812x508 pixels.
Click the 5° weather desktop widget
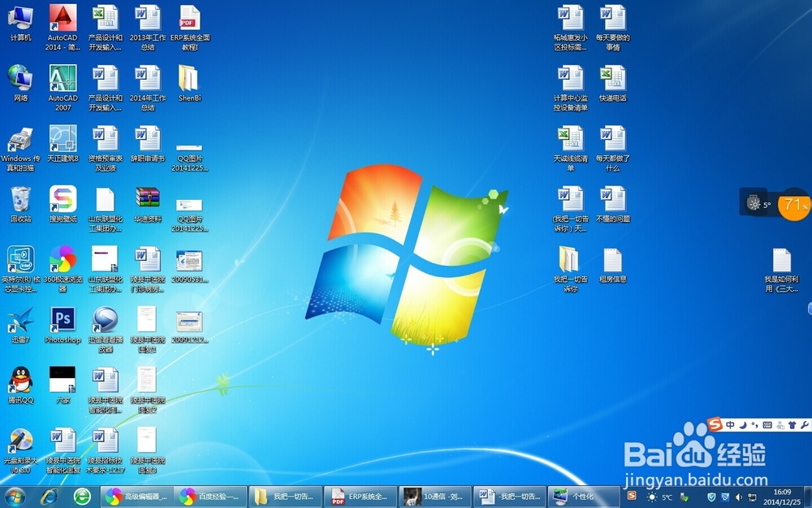[759, 204]
